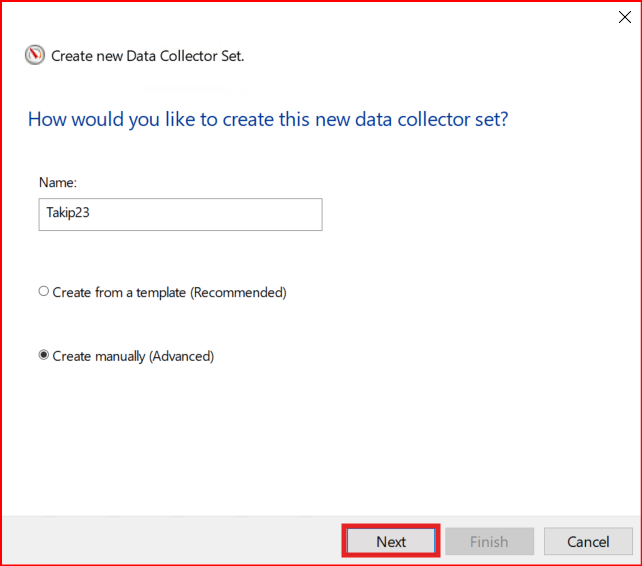The width and height of the screenshot is (642, 566).
Task: Cancel the data collector set wizard
Action: point(588,542)
